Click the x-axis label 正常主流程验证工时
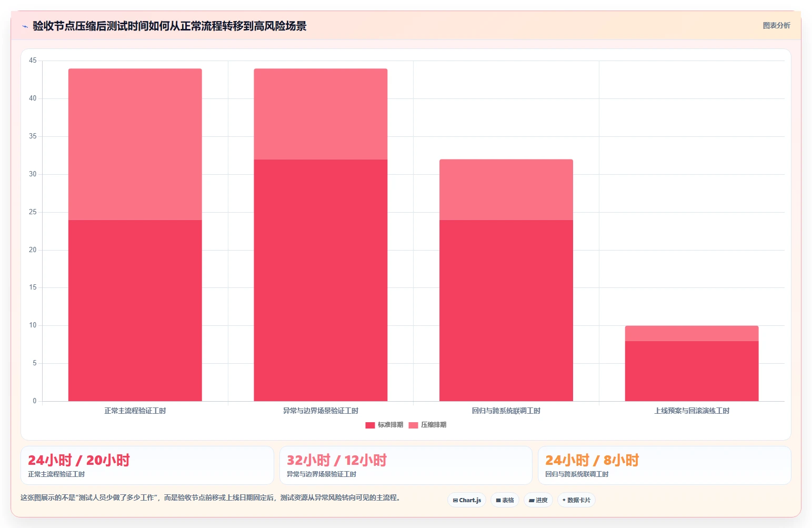This screenshot has height=528, width=812. click(135, 411)
